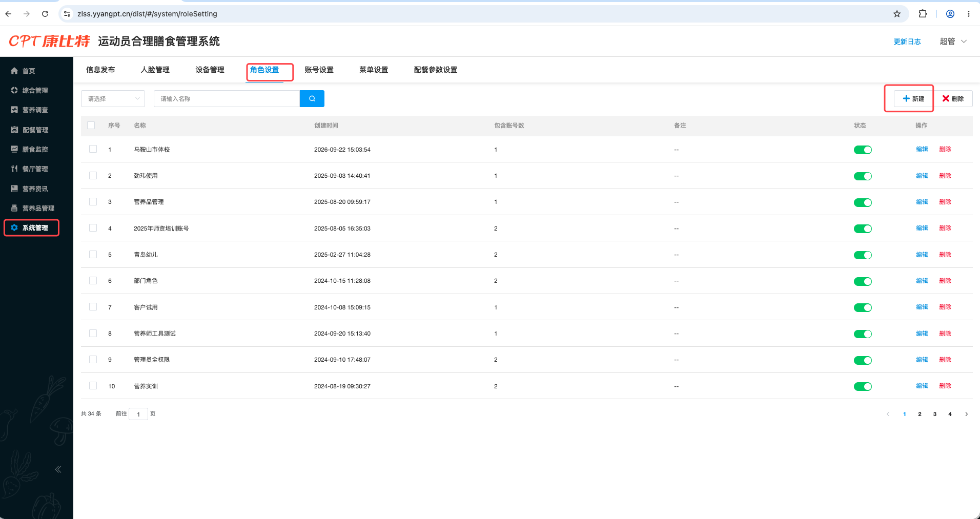Click the blue search magnifier button
The width and height of the screenshot is (980, 519).
(312, 98)
